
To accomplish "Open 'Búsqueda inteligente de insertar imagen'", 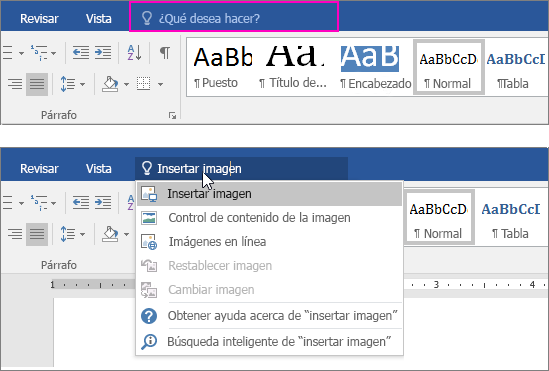I will click(269, 341).
